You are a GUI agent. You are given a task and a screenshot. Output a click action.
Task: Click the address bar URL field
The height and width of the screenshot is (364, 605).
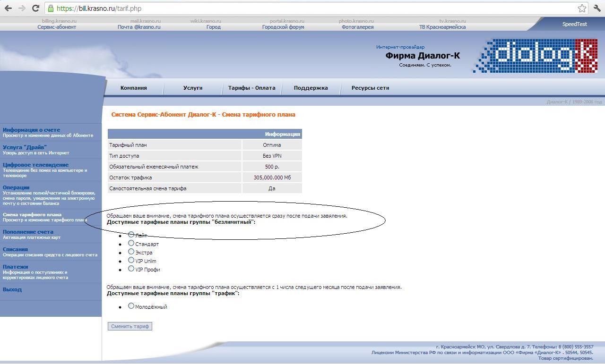(x=316, y=8)
